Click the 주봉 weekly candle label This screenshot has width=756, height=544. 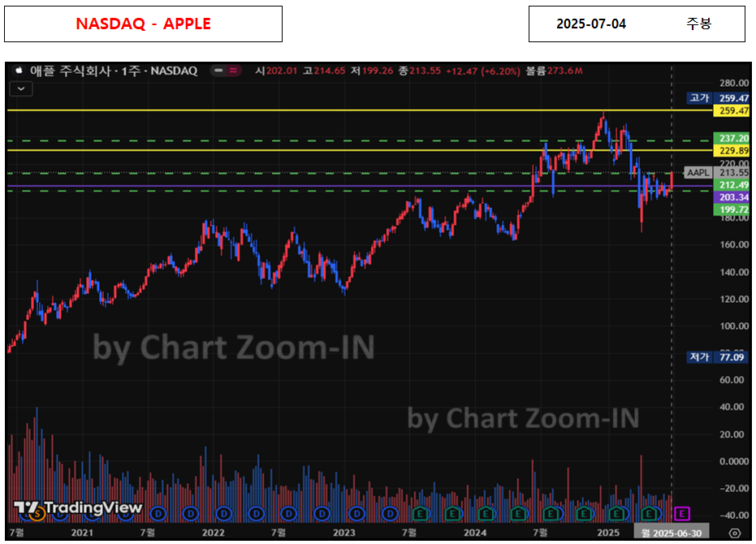click(698, 24)
